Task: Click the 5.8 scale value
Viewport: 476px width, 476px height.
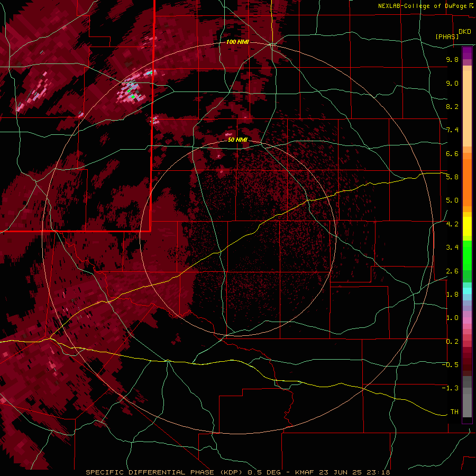Action: [452, 177]
